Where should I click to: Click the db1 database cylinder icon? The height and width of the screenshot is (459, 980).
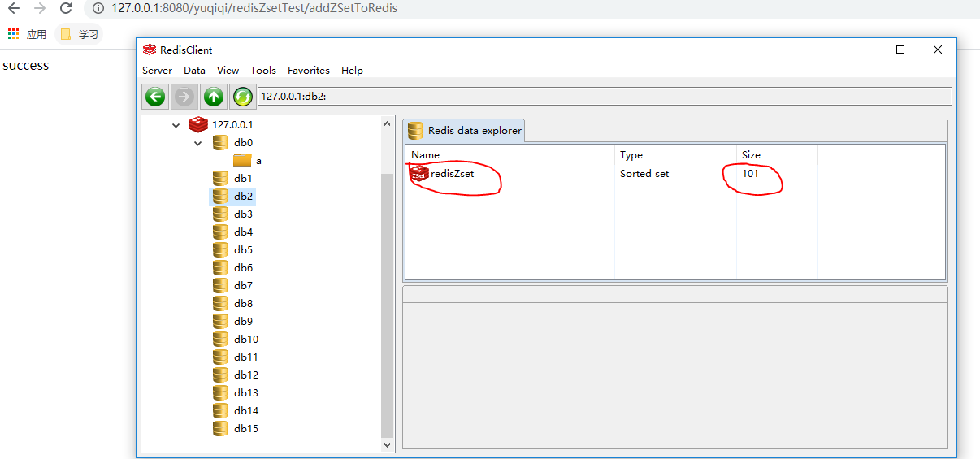(x=220, y=178)
